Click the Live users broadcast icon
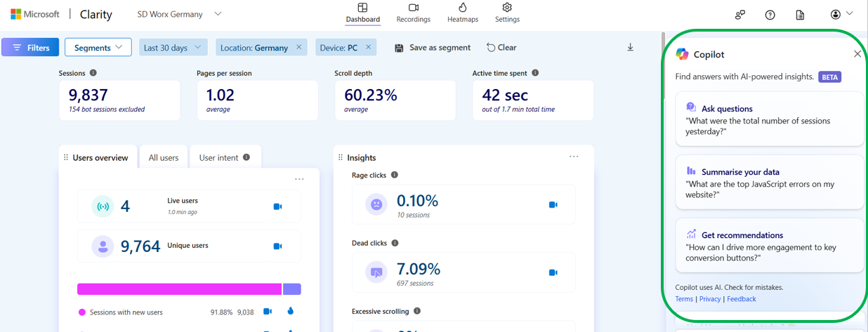Image resolution: width=868 pixels, height=332 pixels. (x=103, y=206)
